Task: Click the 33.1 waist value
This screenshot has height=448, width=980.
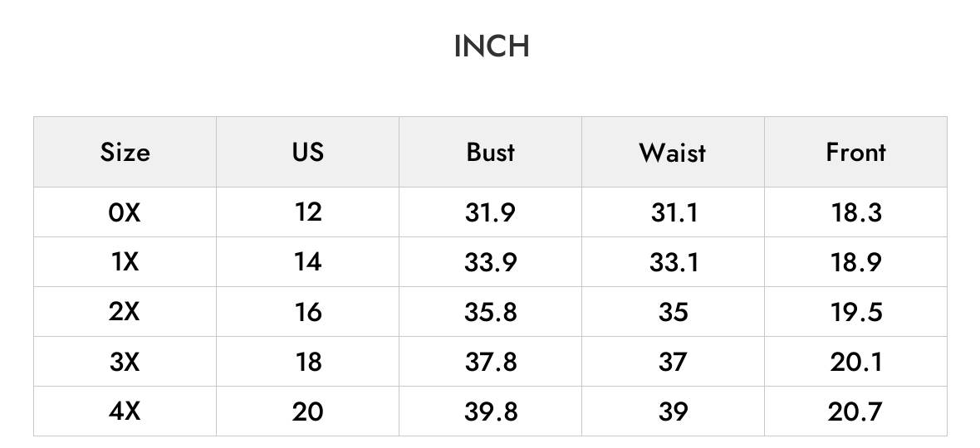Action: tap(673, 262)
